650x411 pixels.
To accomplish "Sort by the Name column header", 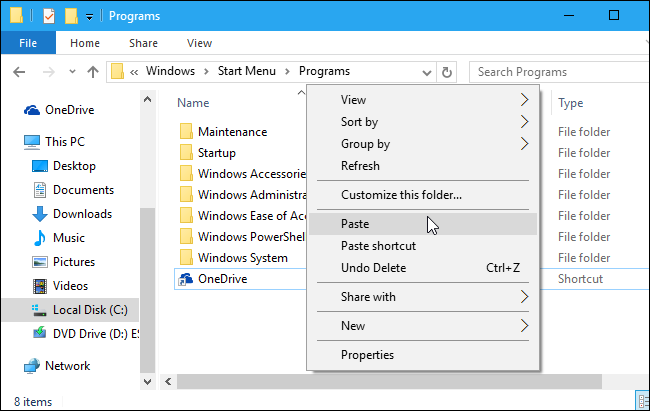I will (x=193, y=103).
